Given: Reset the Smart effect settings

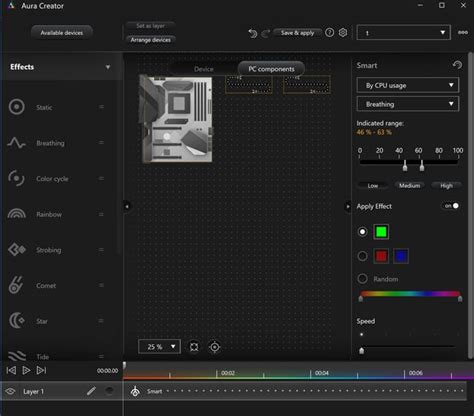Looking at the screenshot, I should [x=457, y=65].
